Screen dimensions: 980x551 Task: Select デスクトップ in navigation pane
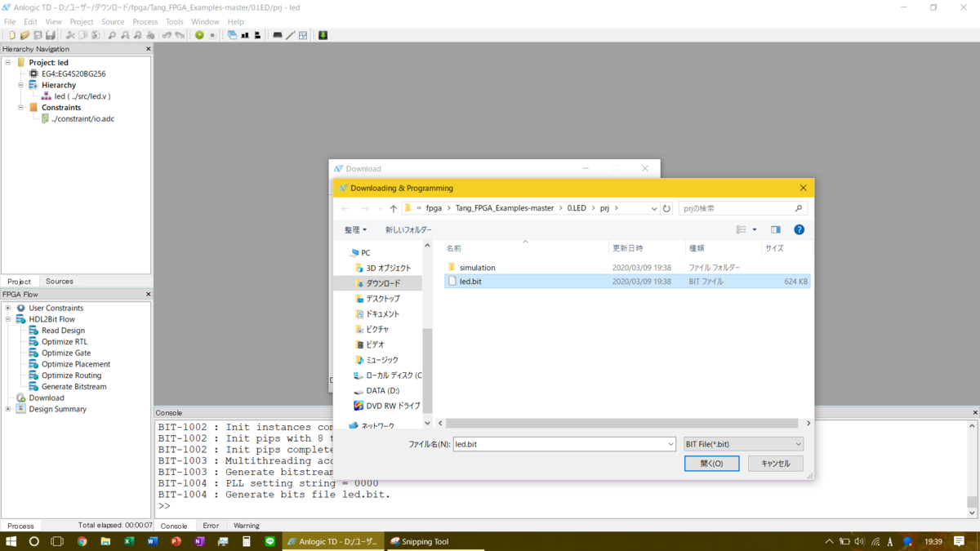point(382,299)
